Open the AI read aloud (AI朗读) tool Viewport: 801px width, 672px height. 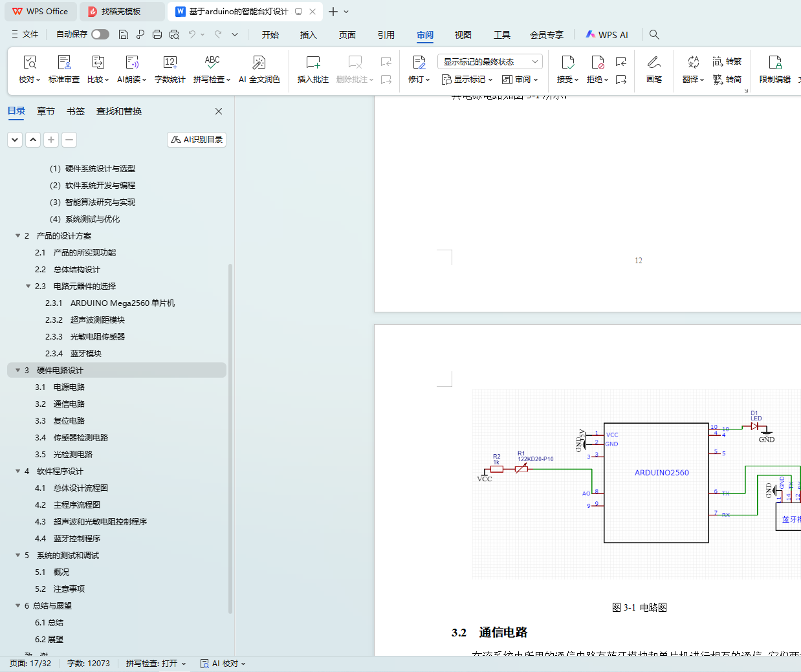click(x=131, y=63)
